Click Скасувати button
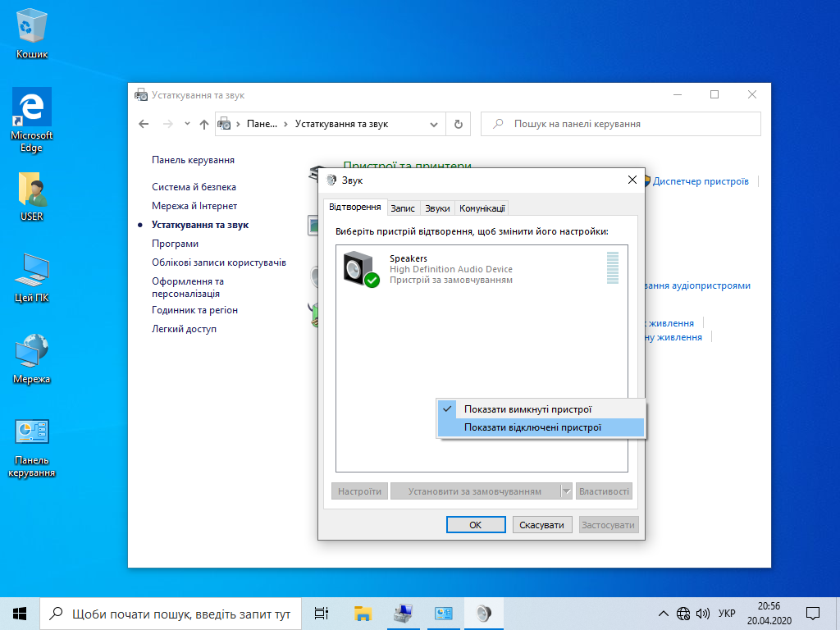The height and width of the screenshot is (630, 840). click(541, 525)
